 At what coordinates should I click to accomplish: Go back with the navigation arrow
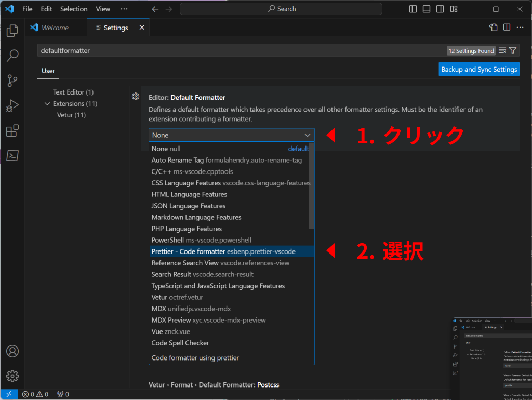(x=155, y=9)
